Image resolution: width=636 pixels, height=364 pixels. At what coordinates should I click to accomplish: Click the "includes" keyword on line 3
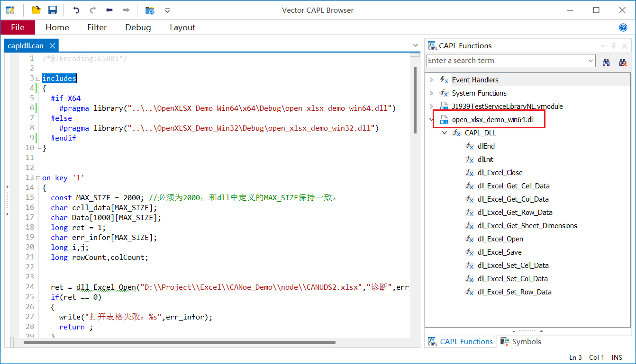click(x=59, y=79)
